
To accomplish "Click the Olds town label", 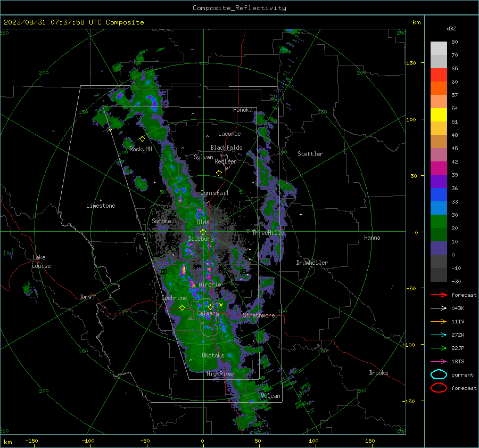I will [x=203, y=222].
